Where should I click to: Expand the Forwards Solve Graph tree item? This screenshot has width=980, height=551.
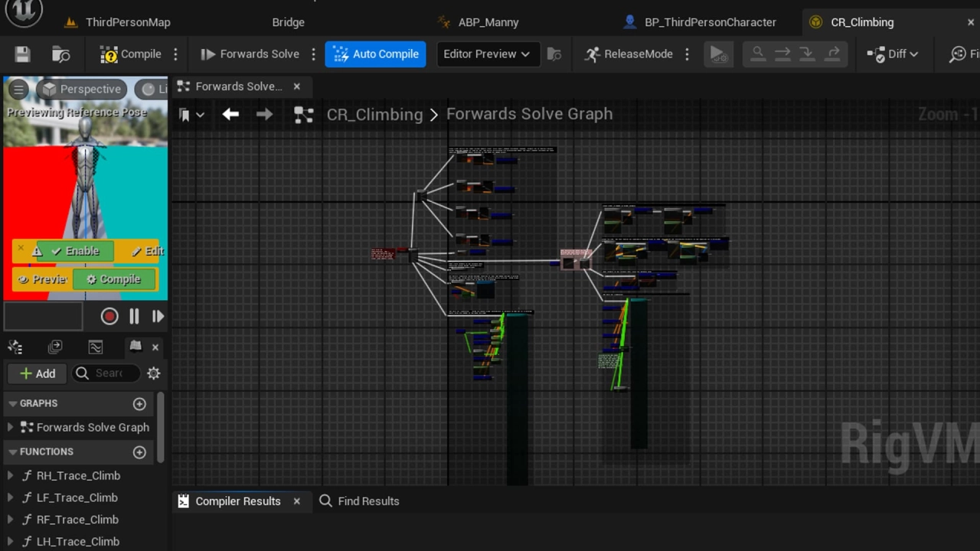tap(10, 427)
